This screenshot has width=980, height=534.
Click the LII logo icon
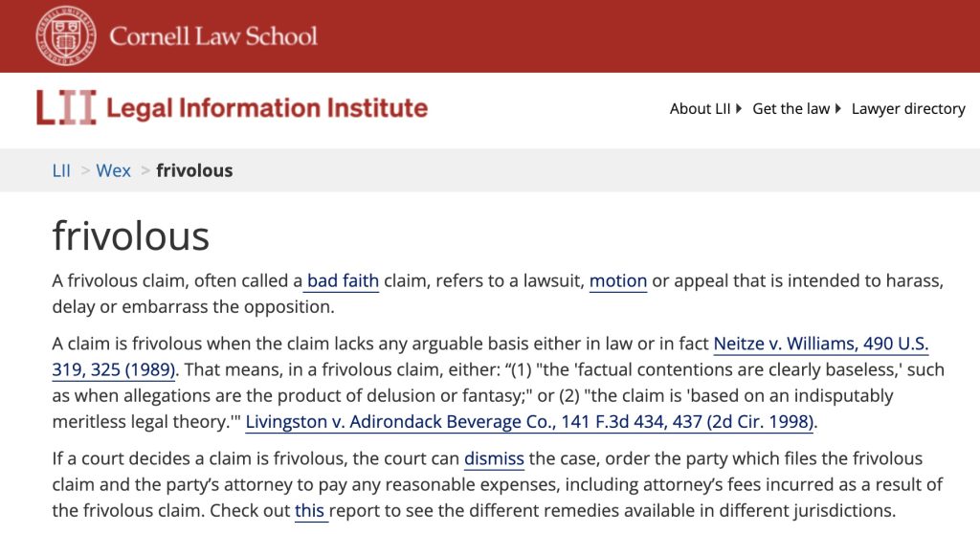(x=67, y=108)
